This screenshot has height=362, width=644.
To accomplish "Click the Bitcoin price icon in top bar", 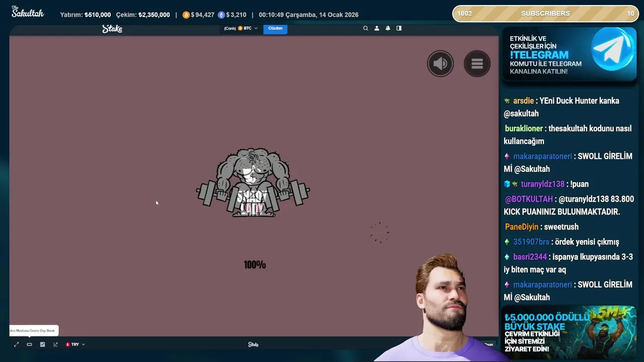I will click(x=186, y=15).
